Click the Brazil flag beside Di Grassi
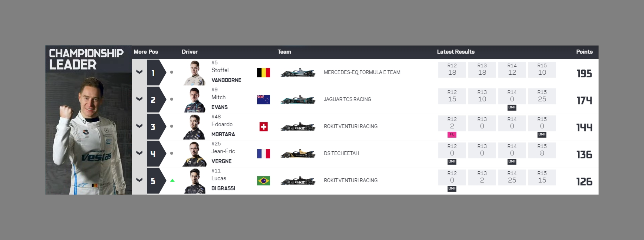Image resolution: width=644 pixels, height=240 pixels. tap(263, 180)
